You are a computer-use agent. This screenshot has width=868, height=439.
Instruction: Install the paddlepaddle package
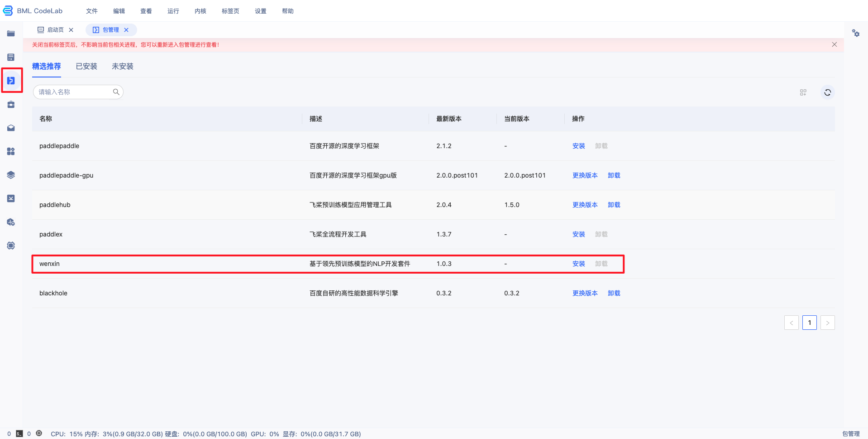pyautogui.click(x=579, y=146)
